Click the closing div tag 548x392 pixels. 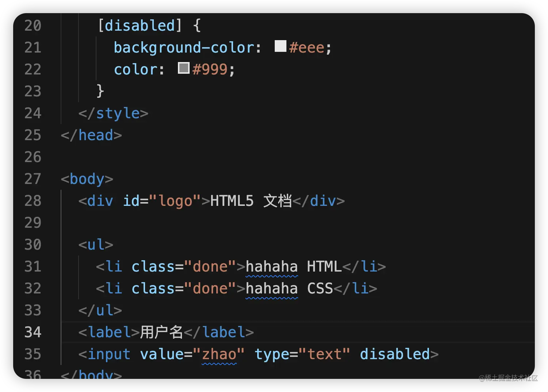click(x=319, y=201)
